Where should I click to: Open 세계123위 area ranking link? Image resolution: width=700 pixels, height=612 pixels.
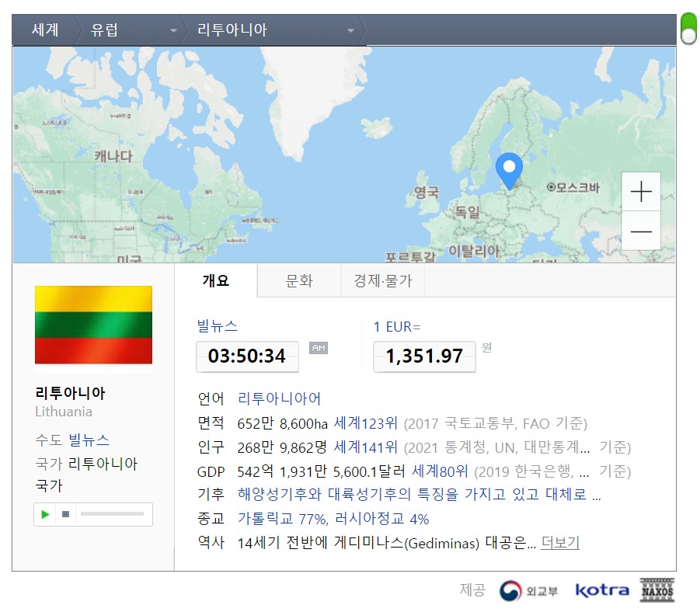click(x=366, y=422)
